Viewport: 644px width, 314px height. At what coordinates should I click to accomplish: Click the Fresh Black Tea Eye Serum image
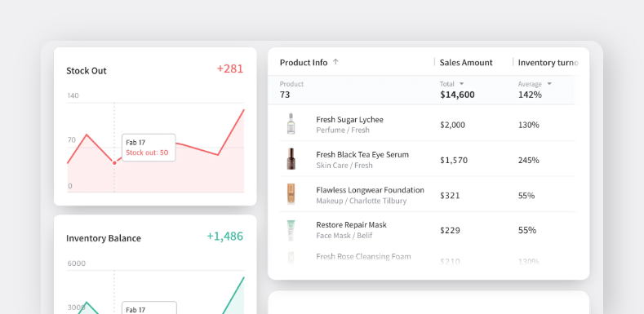291,159
